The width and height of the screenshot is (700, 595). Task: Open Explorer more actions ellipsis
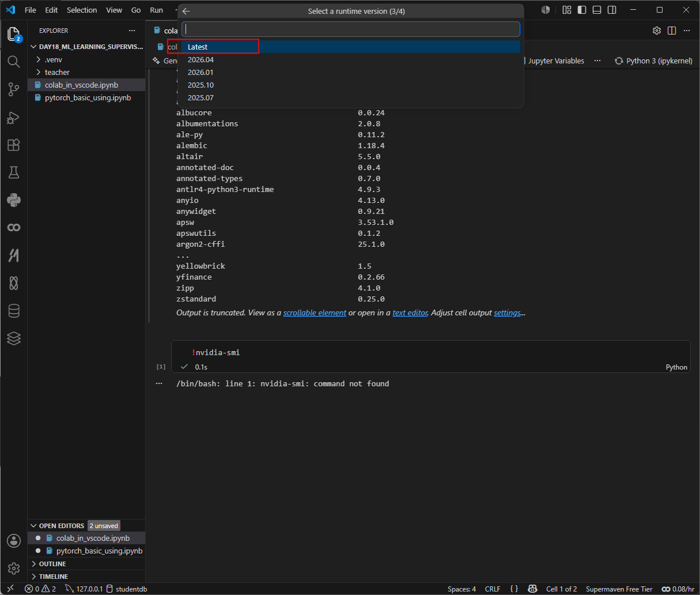(132, 31)
